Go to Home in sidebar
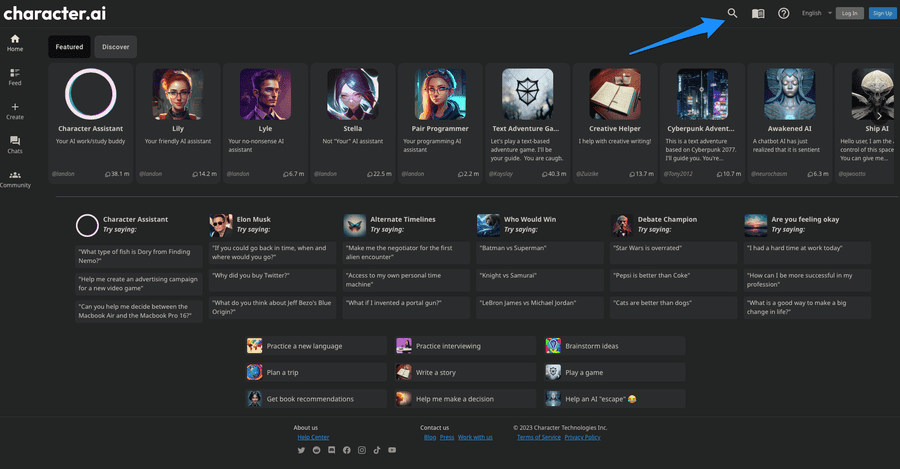This screenshot has width=900, height=469. click(x=15, y=43)
